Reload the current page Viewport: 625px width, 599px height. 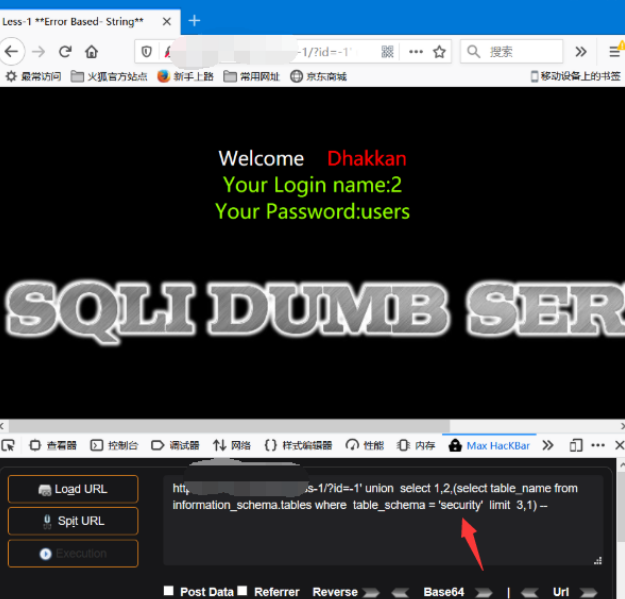coord(65,51)
